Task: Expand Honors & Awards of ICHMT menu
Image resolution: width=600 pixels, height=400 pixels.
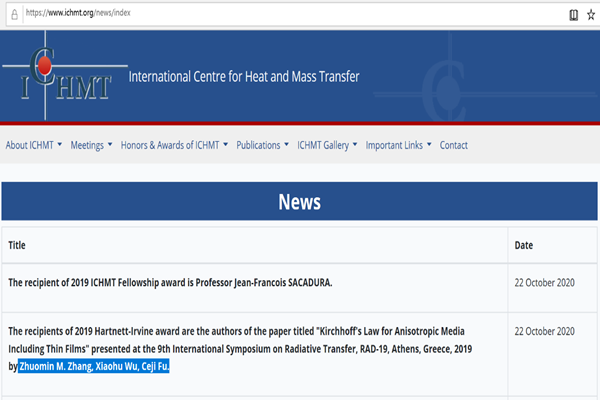Action: coord(174,145)
